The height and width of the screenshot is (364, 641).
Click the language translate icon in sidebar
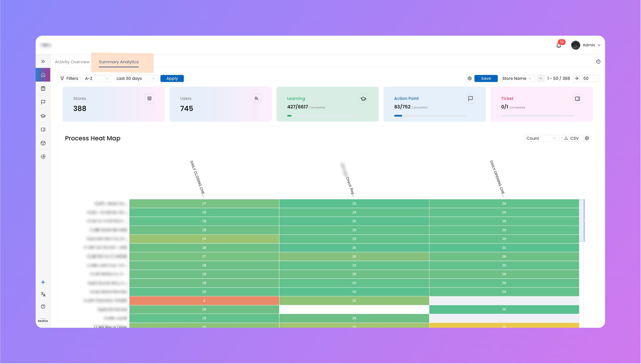(43, 295)
